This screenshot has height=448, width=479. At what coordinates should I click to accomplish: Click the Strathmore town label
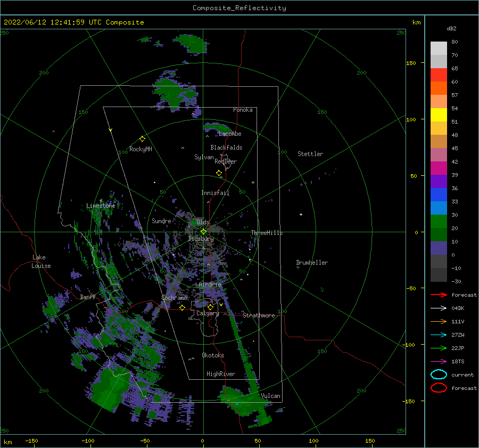[x=259, y=315]
